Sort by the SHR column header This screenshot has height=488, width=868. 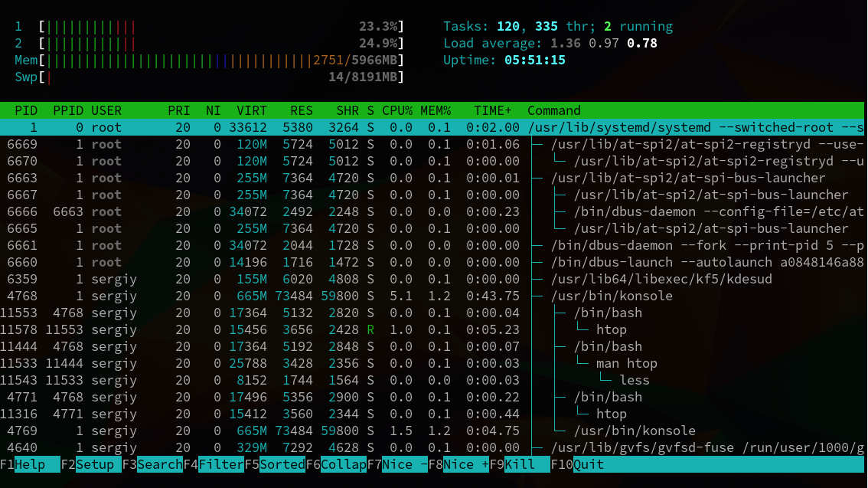[x=347, y=110]
